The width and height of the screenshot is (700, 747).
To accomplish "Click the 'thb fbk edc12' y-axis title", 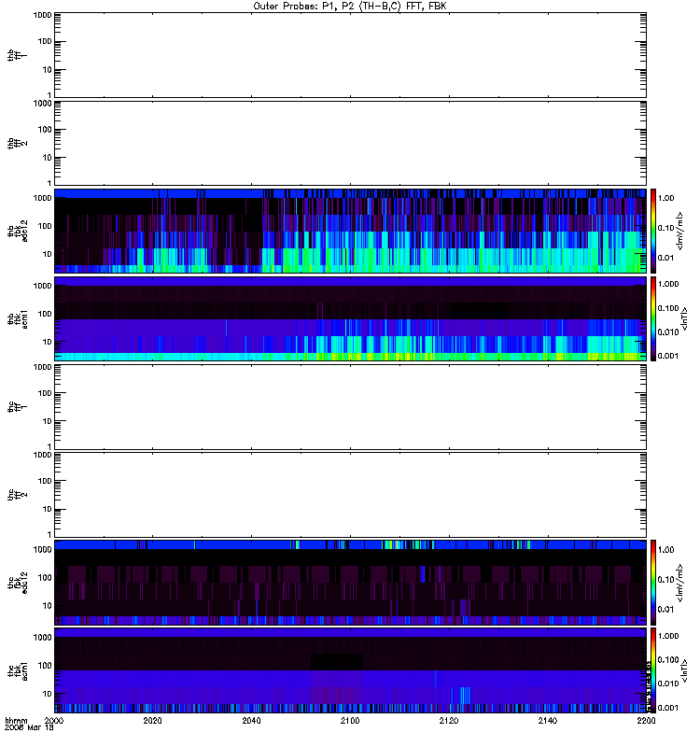I will (x=18, y=231).
